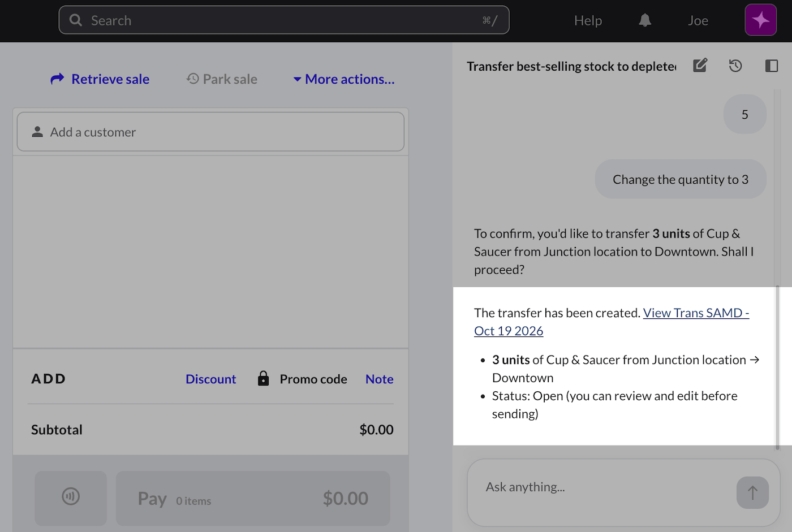The image size is (792, 532).
Task: Click Promo code
Action: [x=313, y=379]
